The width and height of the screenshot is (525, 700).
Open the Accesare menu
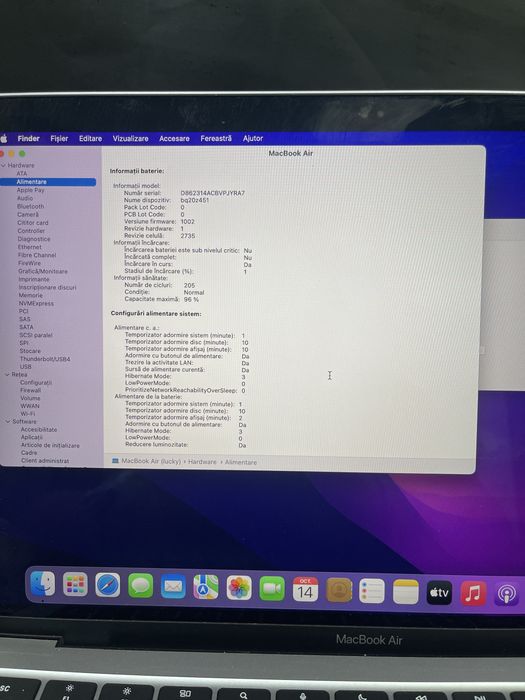click(174, 138)
